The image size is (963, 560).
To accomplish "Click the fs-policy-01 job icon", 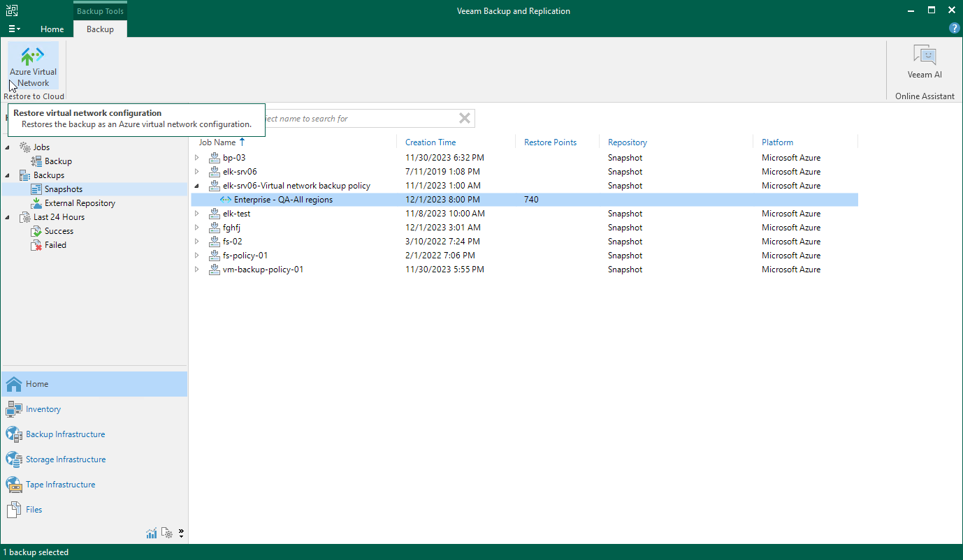I will (215, 256).
